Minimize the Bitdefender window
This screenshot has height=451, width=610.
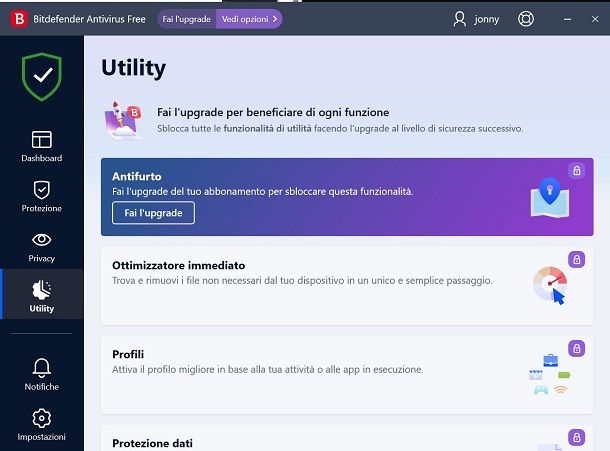click(568, 19)
